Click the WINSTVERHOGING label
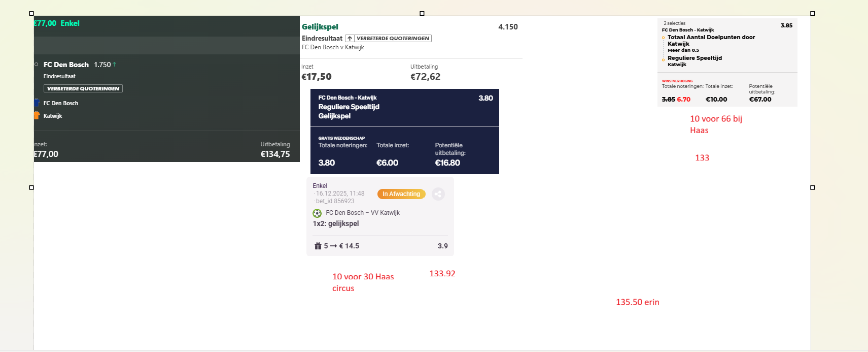The width and height of the screenshot is (868, 352). [x=677, y=81]
